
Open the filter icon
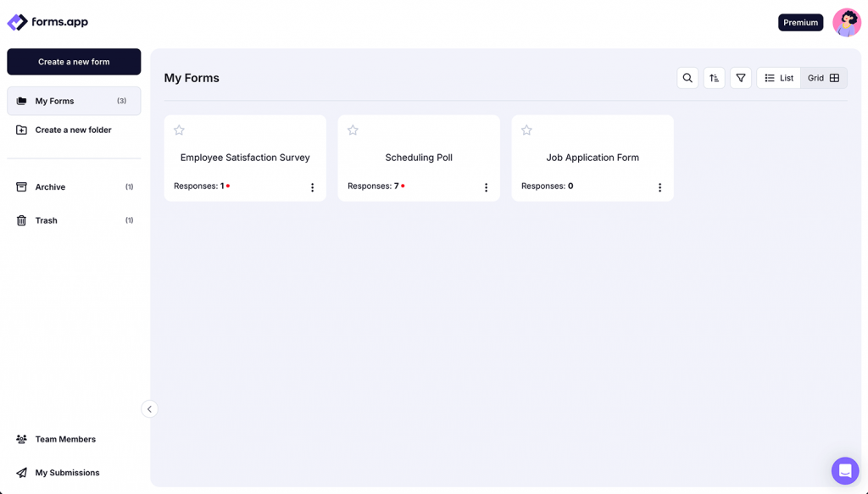[740, 77]
